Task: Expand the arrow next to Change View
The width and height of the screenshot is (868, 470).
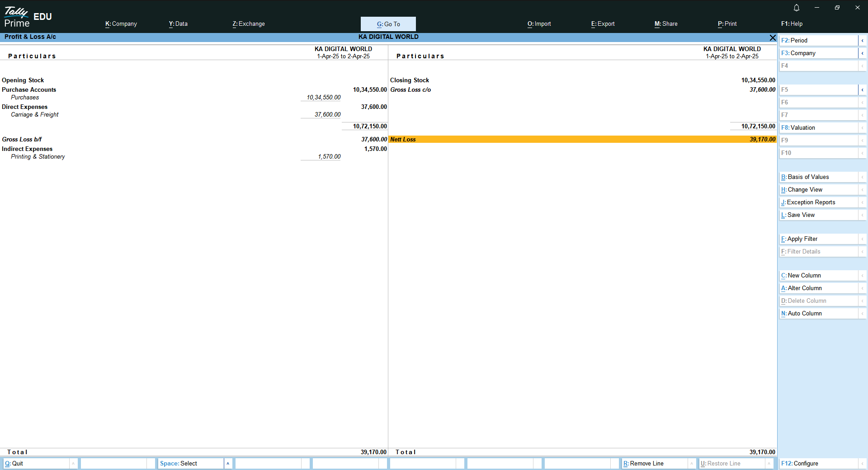Action: click(862, 190)
